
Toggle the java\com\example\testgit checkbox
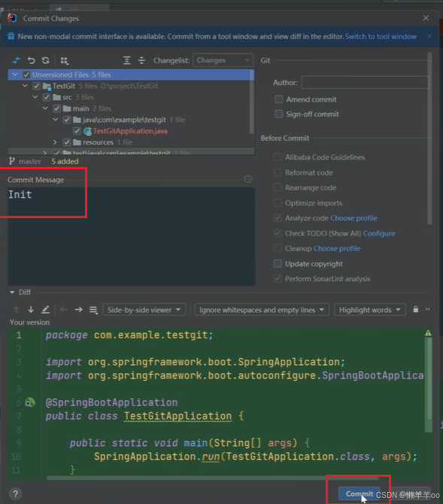point(67,120)
